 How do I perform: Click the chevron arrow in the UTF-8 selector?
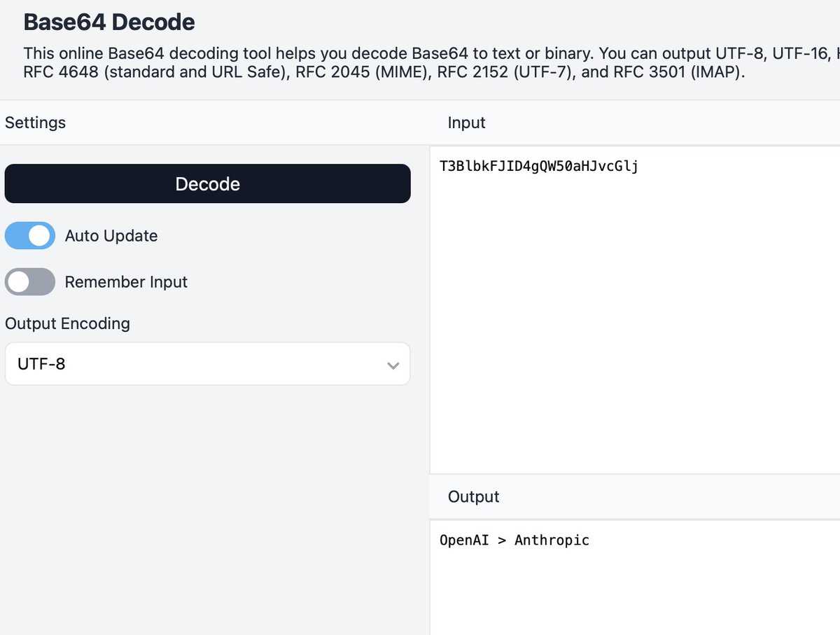(393, 365)
